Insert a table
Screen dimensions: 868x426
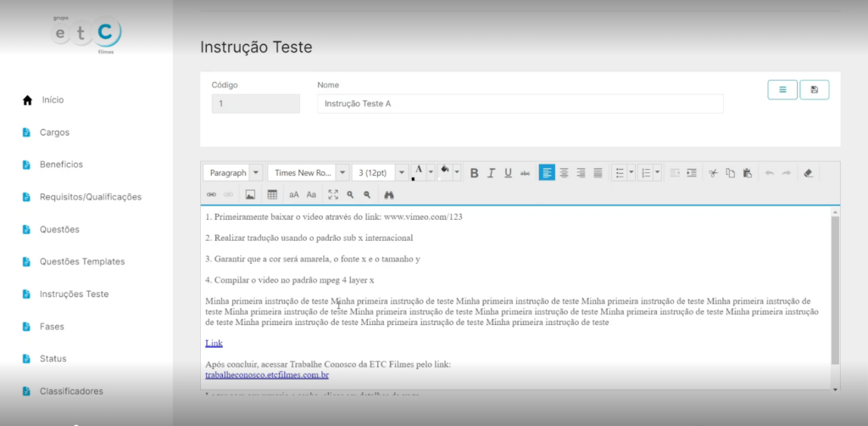pyautogui.click(x=272, y=194)
